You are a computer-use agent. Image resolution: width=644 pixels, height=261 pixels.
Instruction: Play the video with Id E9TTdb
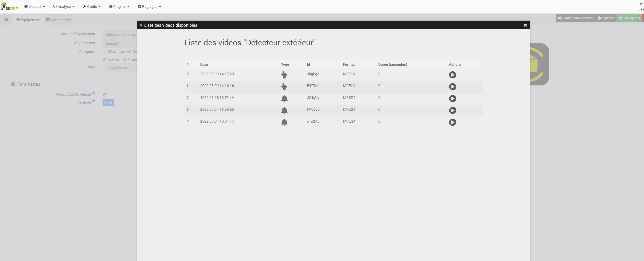453,87
